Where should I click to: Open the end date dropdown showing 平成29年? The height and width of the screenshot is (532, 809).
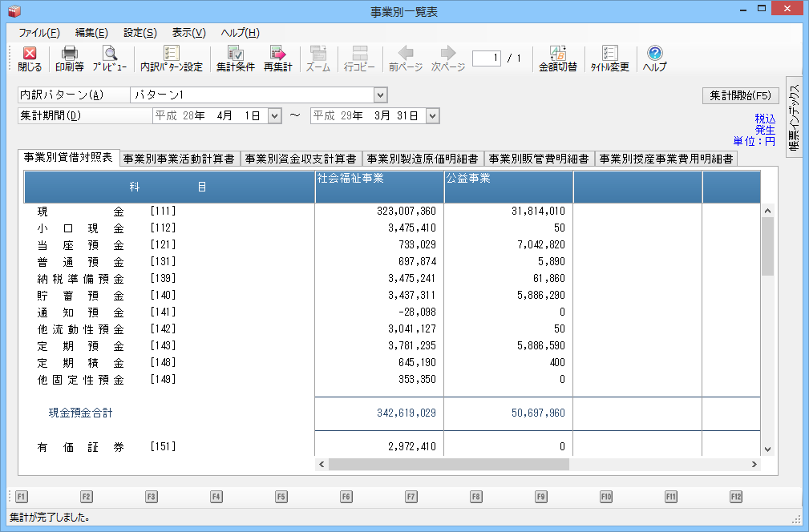pyautogui.click(x=433, y=116)
